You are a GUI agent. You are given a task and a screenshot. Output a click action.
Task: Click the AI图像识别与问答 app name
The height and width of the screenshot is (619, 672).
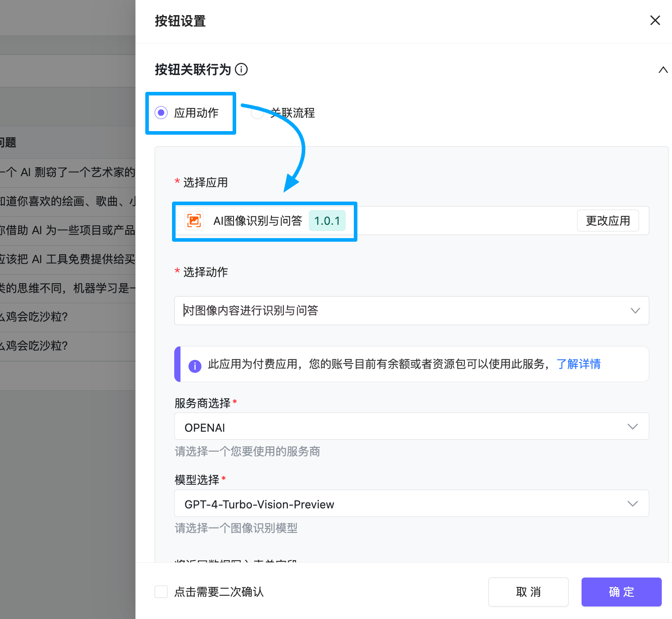point(258,221)
